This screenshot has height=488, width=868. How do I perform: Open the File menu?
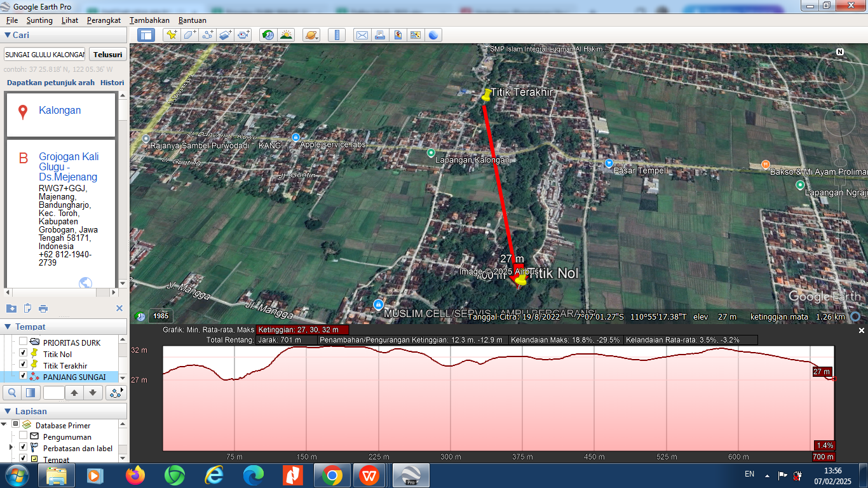click(x=11, y=20)
